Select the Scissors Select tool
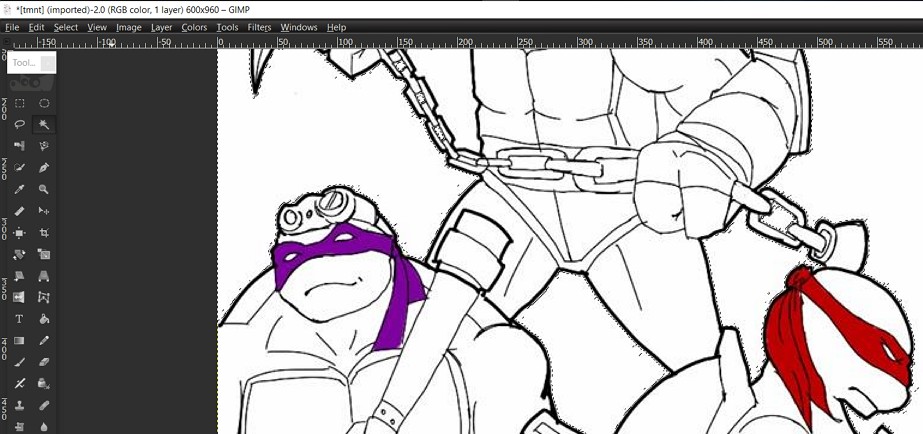 tap(44, 146)
